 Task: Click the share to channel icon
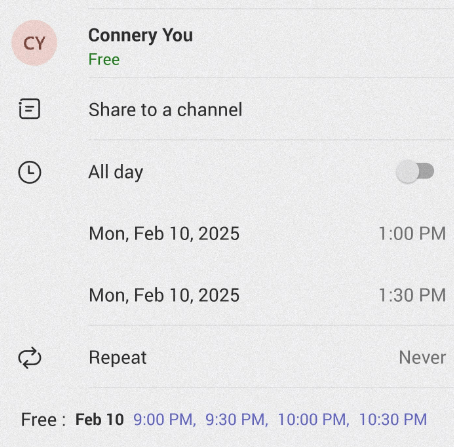(29, 109)
